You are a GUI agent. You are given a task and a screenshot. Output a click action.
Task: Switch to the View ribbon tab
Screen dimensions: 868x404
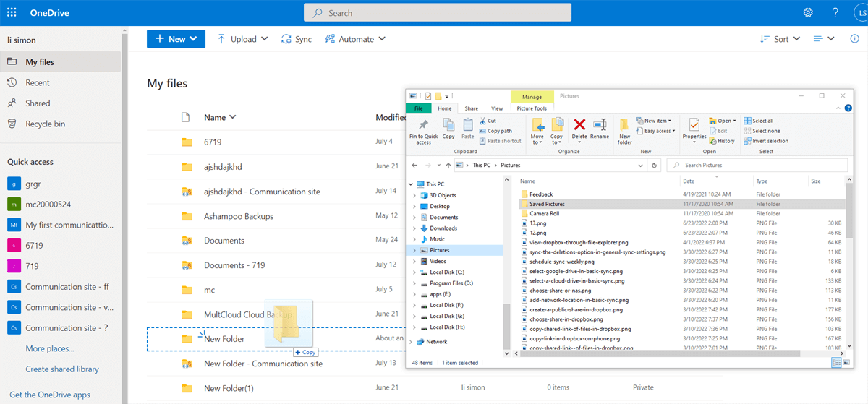click(497, 108)
